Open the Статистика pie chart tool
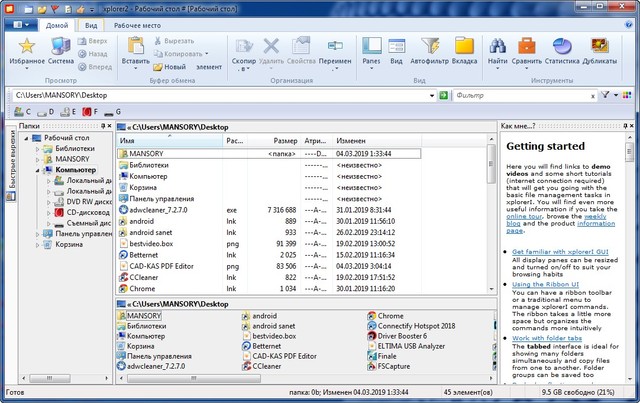640x403 pixels. [564, 45]
